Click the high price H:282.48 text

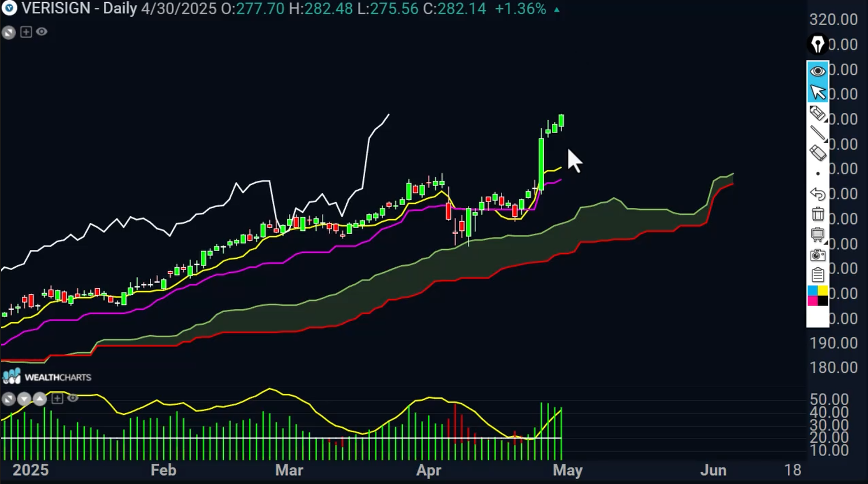tap(322, 8)
